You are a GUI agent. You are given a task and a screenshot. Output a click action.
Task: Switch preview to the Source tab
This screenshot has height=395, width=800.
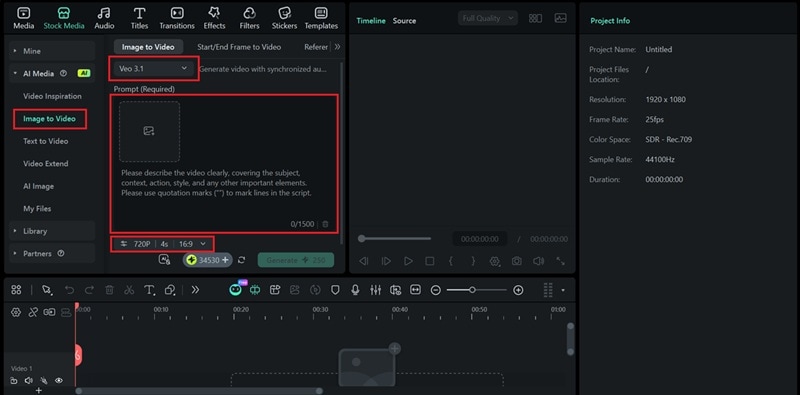(404, 21)
